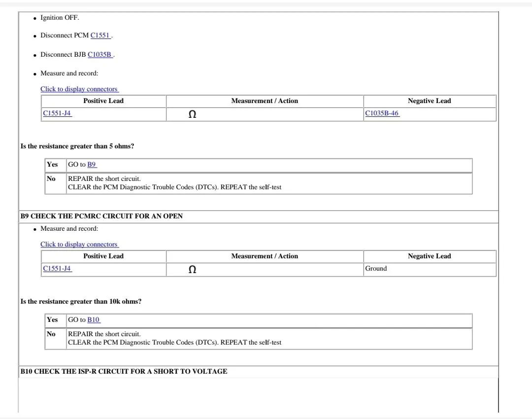Click the 'B10 CHECK THE ISP-R CIRCUIT' heading

[124, 371]
